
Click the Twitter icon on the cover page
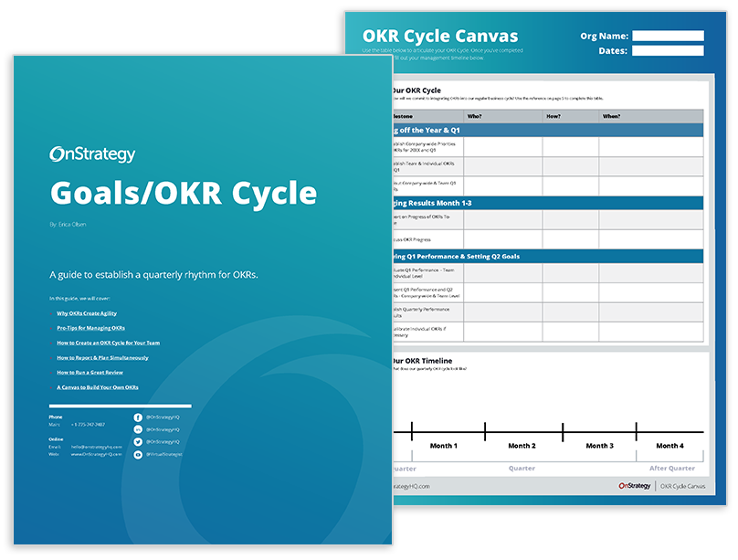138,442
